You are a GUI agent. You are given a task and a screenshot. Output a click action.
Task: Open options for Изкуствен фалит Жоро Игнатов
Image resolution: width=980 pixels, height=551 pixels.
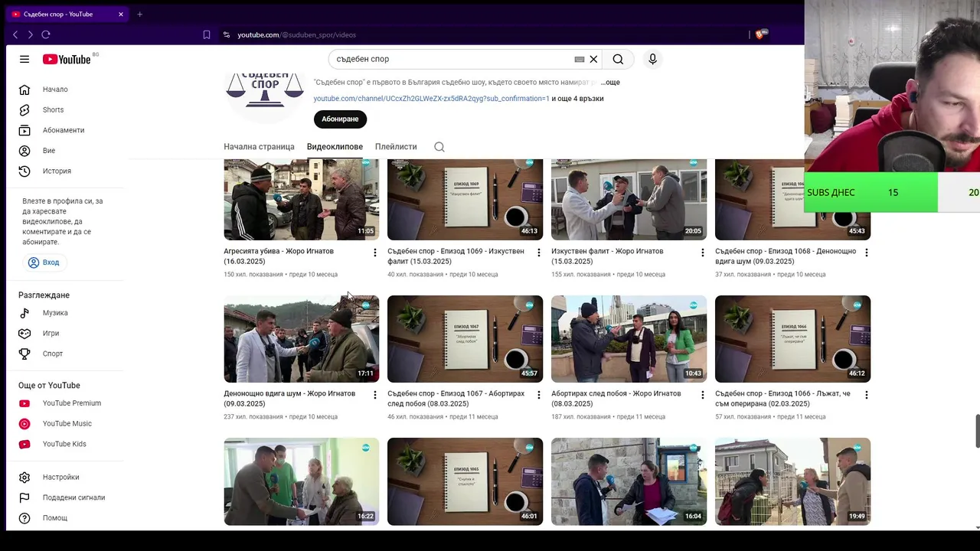pyautogui.click(x=702, y=253)
